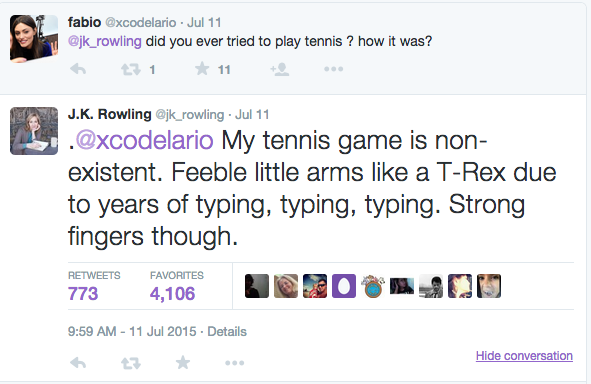591x384 pixels.
Task: Favorite J.K. Rowling's tweet
Action: [x=183, y=362]
